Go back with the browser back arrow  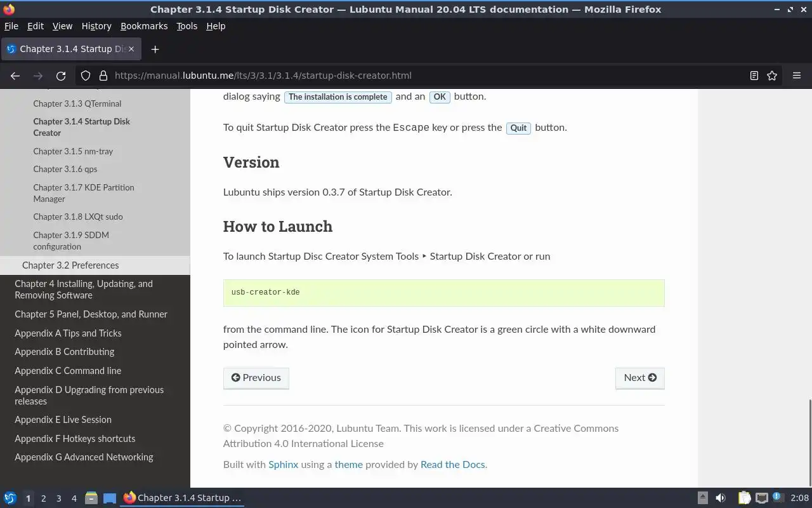point(15,76)
